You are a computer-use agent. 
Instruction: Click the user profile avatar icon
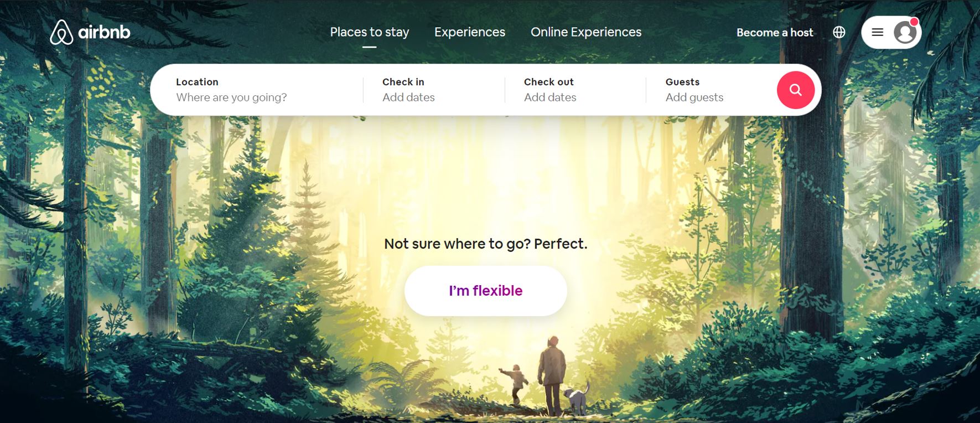click(x=905, y=33)
